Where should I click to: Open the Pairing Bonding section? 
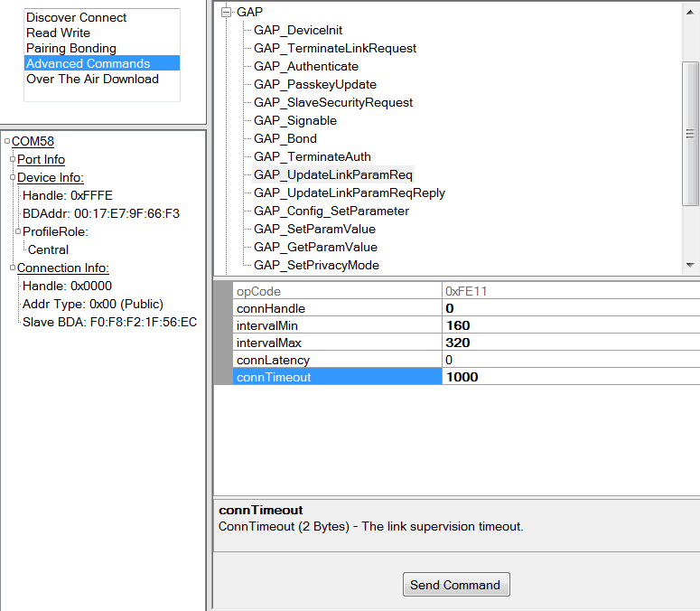click(x=70, y=48)
